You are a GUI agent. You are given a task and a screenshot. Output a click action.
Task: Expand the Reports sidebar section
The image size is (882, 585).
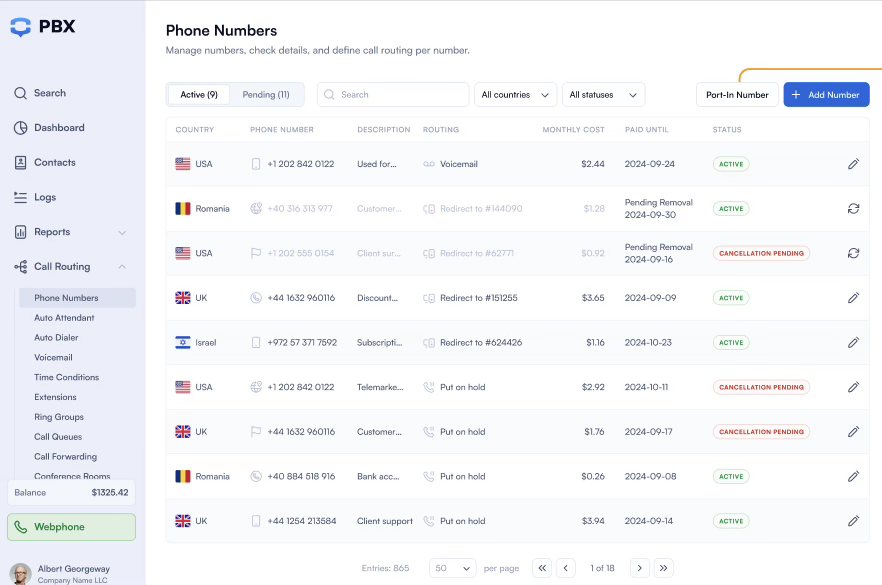(70, 232)
